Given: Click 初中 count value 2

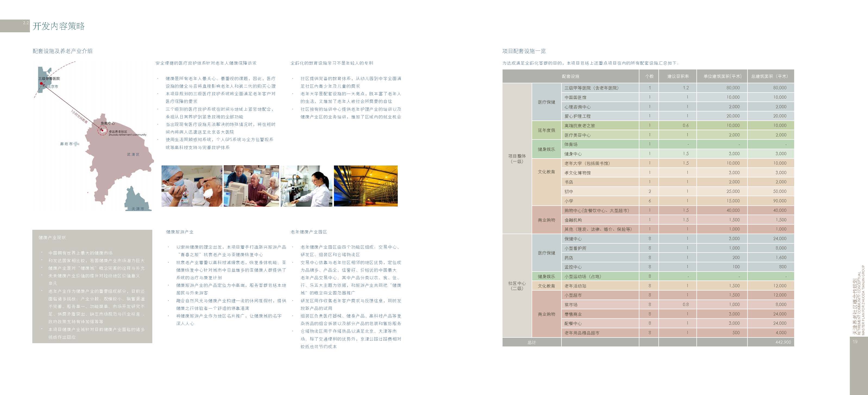Looking at the screenshot, I should (x=650, y=192).
